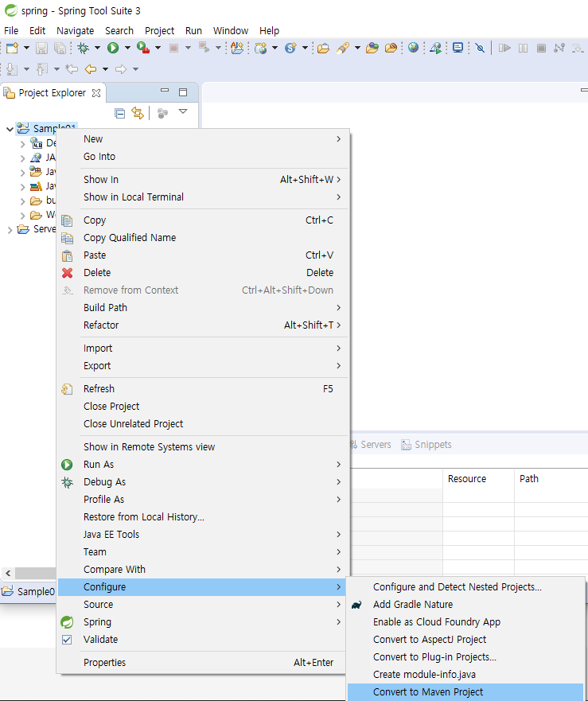The height and width of the screenshot is (701, 588).
Task: Select Refresh in context menu
Action: coord(201,389)
